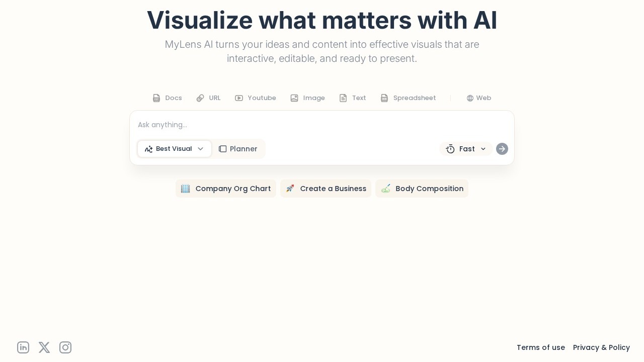Viewport: 644px width, 362px height.
Task: Choose the Create a Business suggestion
Action: coord(326,189)
